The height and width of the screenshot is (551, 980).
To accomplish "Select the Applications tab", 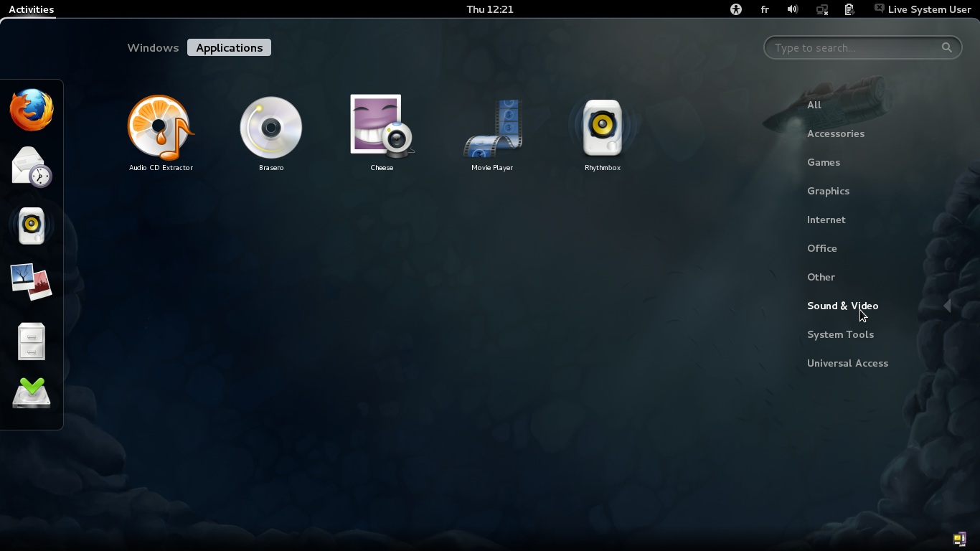I will pyautogui.click(x=230, y=48).
